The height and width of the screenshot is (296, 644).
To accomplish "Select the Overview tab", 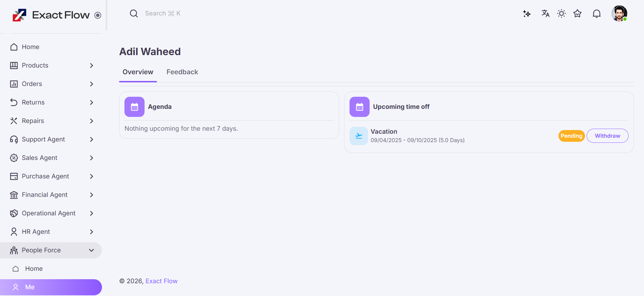I will (138, 72).
